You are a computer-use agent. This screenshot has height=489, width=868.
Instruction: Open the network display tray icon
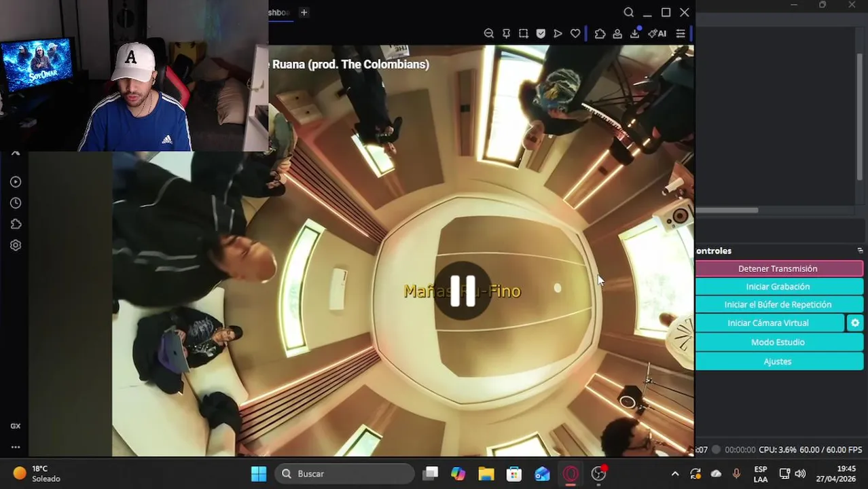(x=784, y=474)
